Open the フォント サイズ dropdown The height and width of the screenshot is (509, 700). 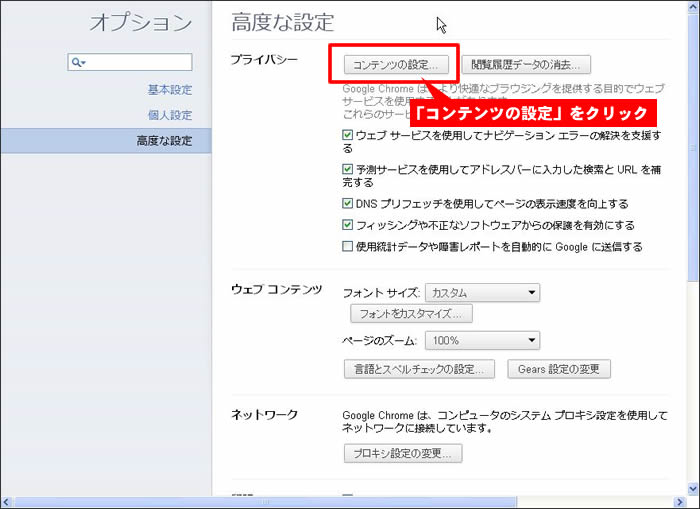pyautogui.click(x=483, y=293)
